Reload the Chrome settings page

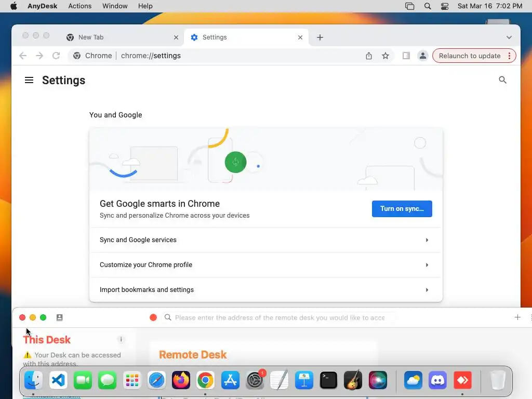pos(56,56)
